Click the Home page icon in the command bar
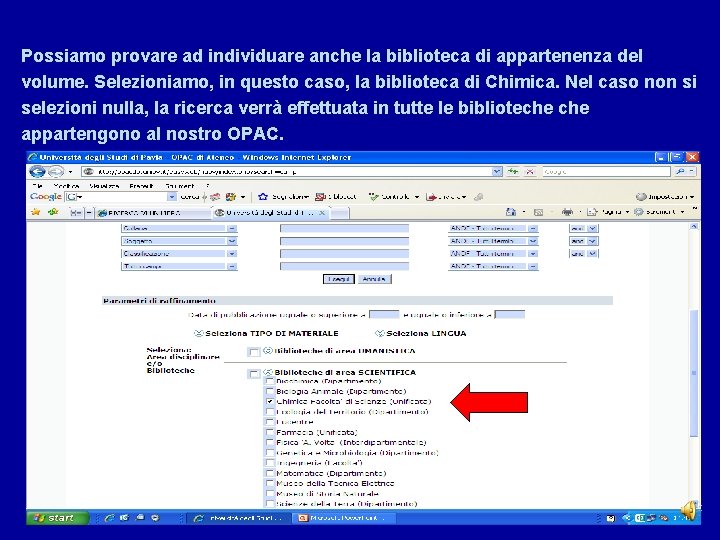Screen dimensions: 720x540 pos(510,212)
